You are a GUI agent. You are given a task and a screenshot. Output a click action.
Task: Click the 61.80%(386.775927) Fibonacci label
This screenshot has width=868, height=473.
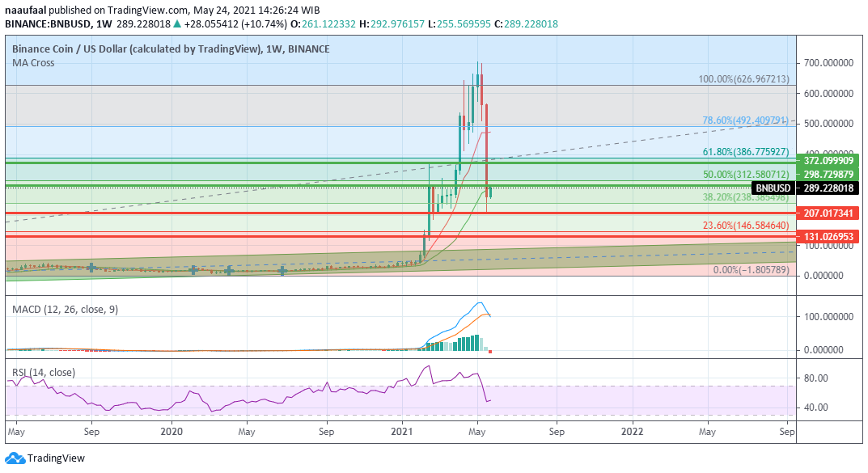click(x=746, y=151)
